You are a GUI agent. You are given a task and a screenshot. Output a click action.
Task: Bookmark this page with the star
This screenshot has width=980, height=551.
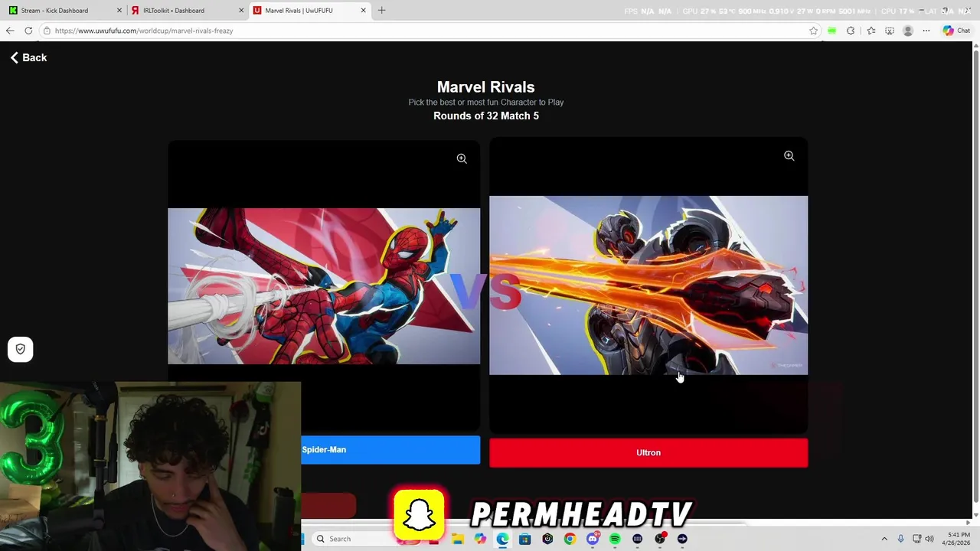tap(813, 31)
